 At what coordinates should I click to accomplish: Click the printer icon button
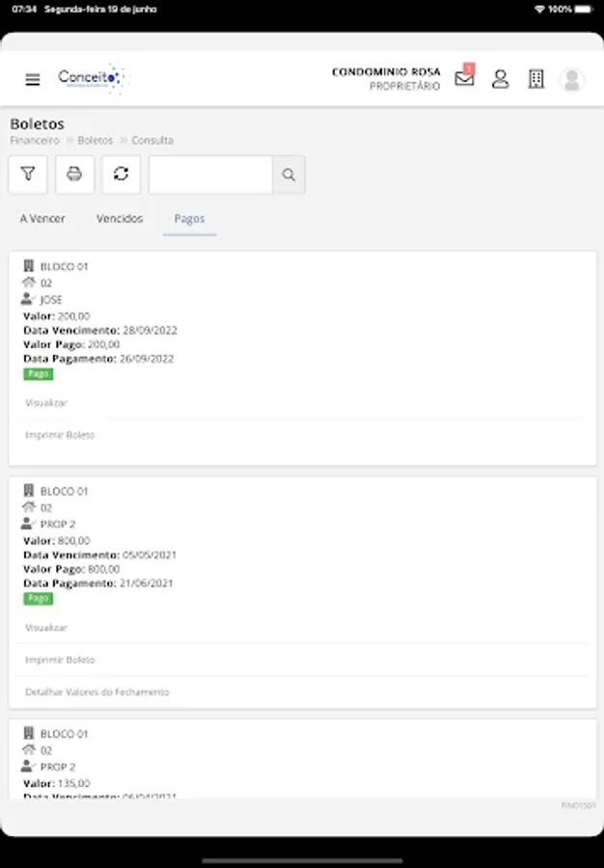(x=74, y=175)
